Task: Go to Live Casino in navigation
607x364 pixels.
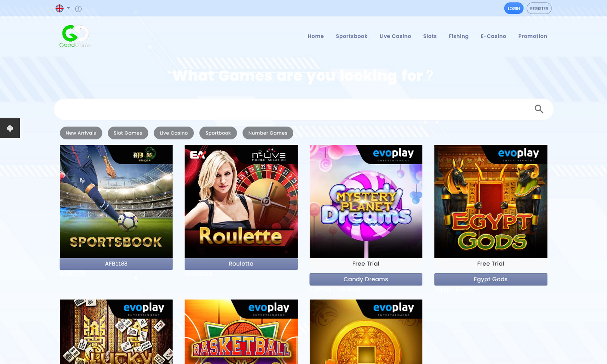Action: 395,36
